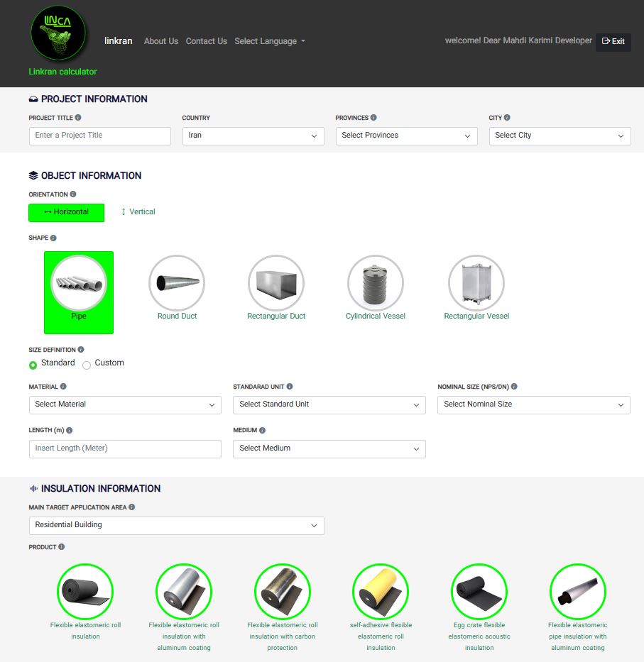This screenshot has height=662, width=644.
Task: Click the Main Target Application Area info icon
Action: [x=132, y=507]
